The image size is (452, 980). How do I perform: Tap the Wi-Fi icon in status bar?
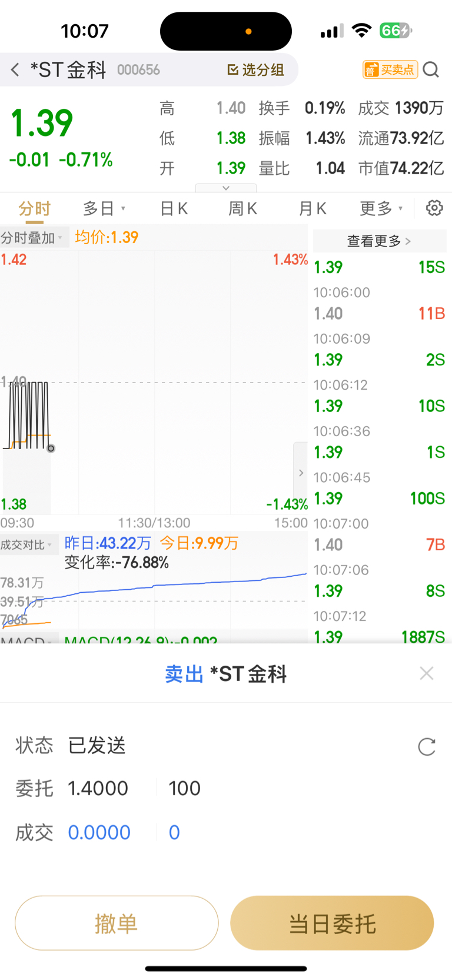coord(361,31)
